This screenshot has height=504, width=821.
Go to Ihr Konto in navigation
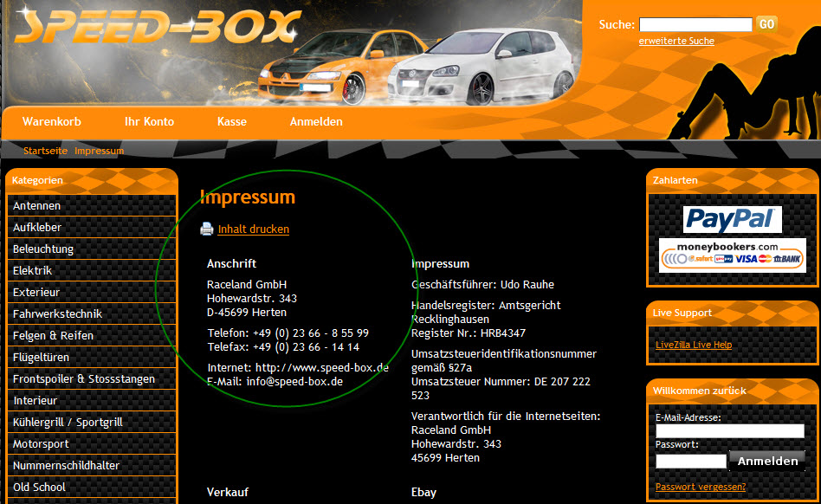pos(149,122)
